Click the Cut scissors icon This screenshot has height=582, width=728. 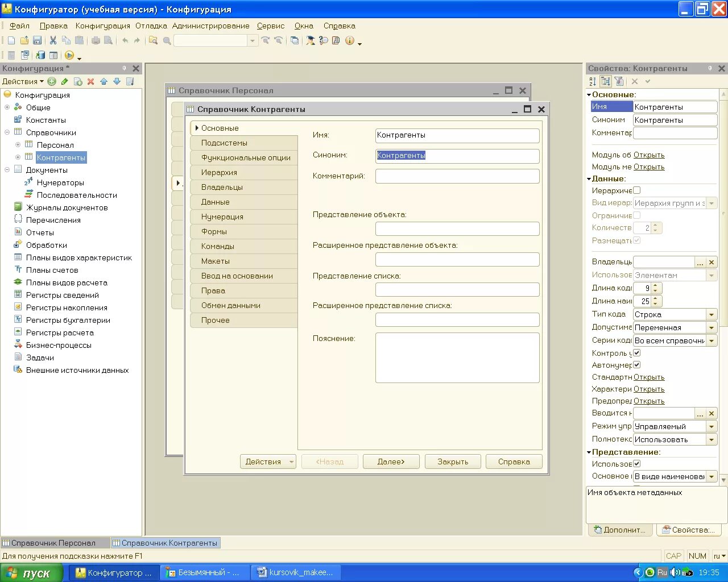coord(53,40)
